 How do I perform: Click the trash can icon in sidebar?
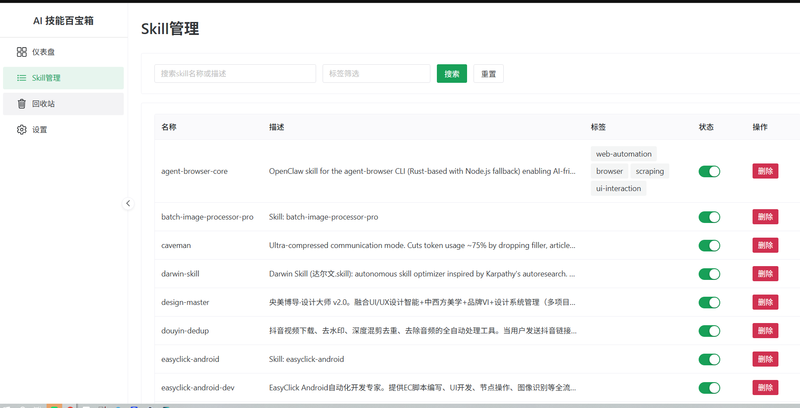coord(21,104)
